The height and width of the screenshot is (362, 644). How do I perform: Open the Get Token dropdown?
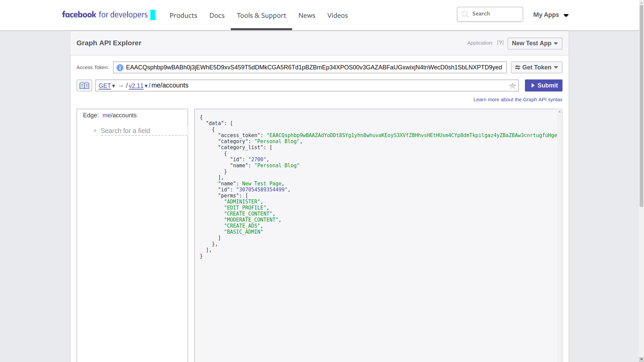[x=536, y=67]
